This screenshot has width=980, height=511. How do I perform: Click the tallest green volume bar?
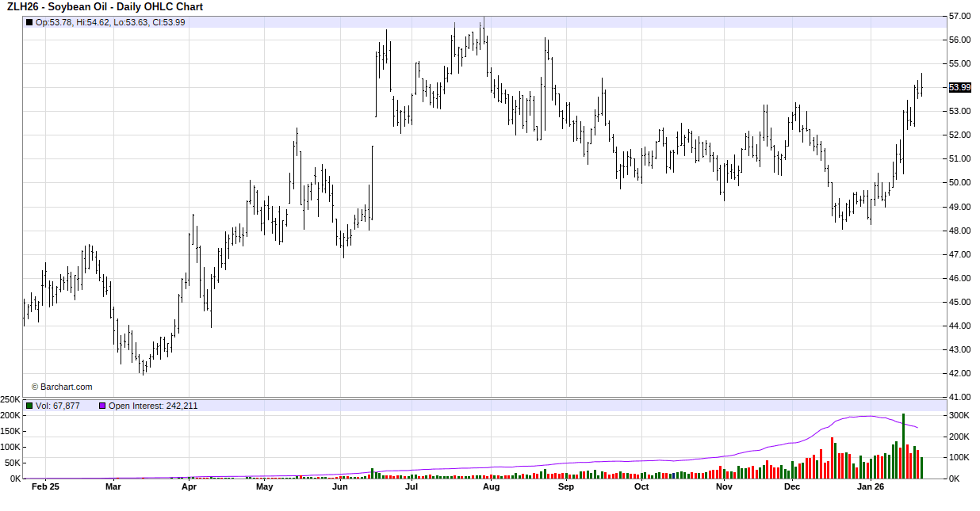coord(903,446)
